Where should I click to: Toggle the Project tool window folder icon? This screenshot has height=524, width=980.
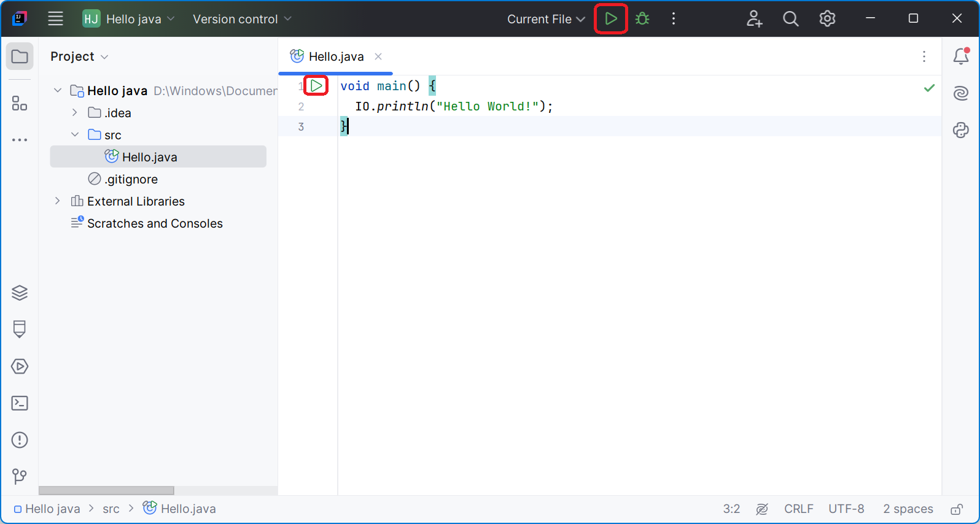point(20,56)
